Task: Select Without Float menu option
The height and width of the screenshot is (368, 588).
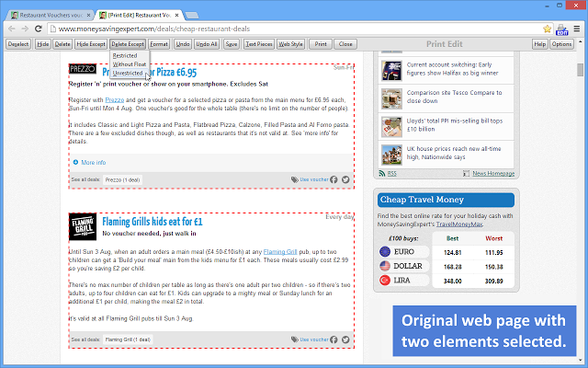Action: 130,64
